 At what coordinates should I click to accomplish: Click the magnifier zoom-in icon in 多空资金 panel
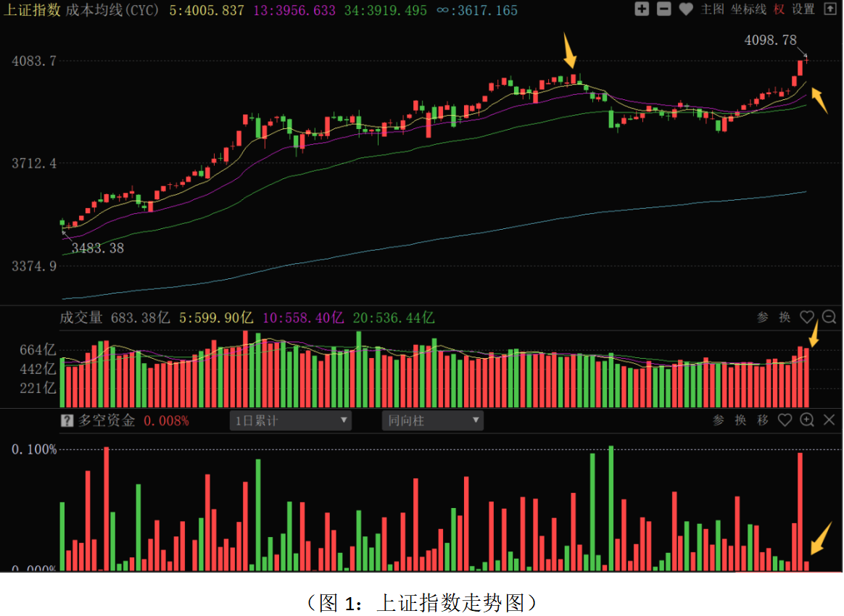tap(807, 420)
